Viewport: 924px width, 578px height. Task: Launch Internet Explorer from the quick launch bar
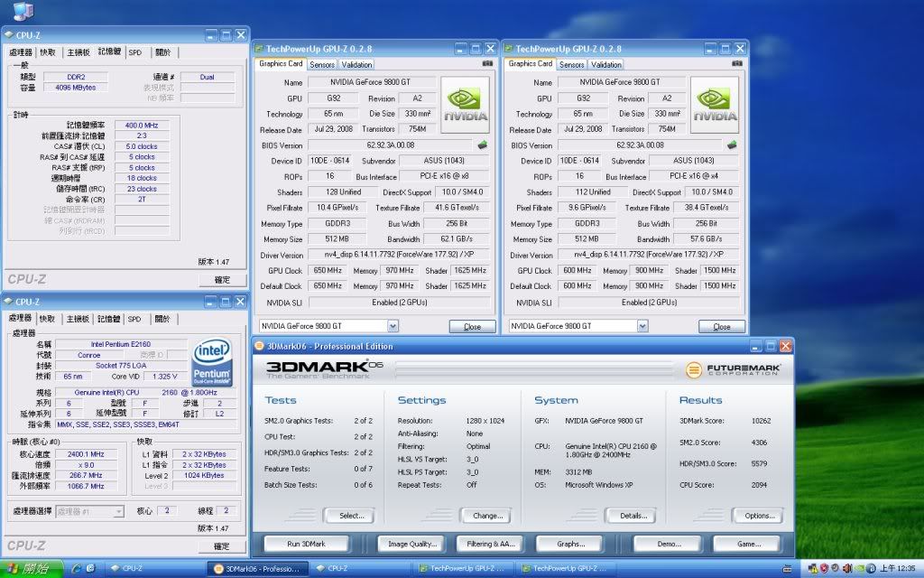click(x=76, y=569)
